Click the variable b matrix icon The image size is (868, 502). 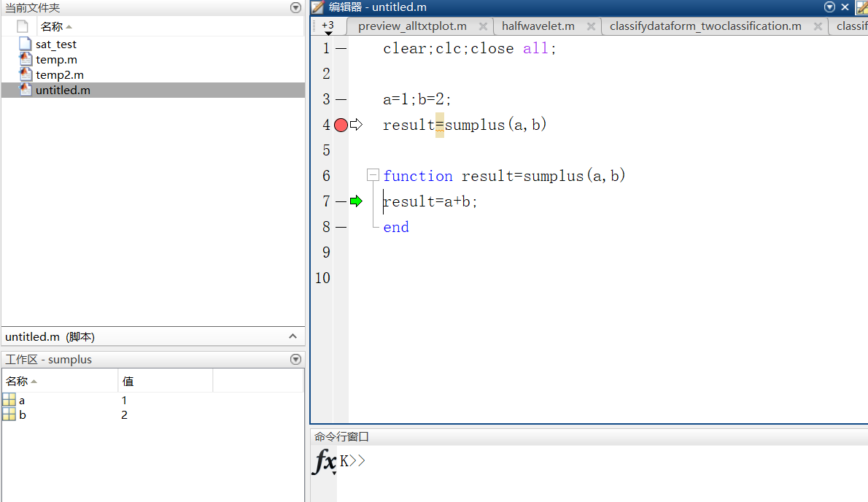pos(9,414)
